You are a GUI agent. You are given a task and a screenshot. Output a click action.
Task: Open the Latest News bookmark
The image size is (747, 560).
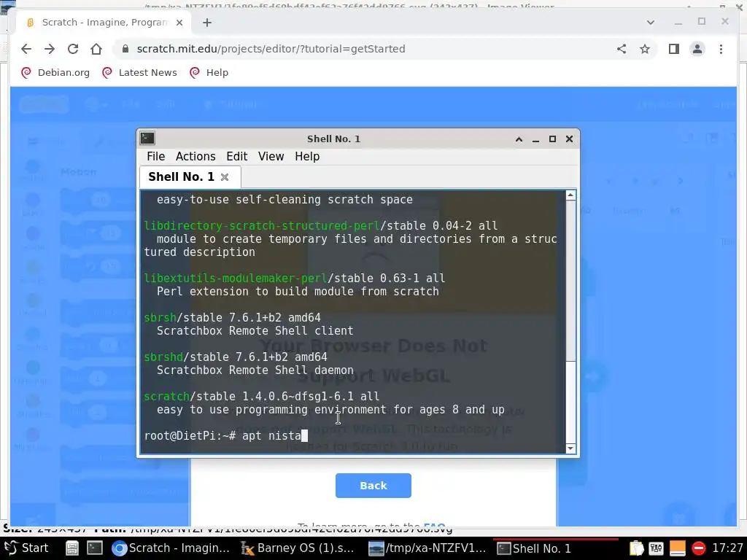pyautogui.click(x=139, y=73)
